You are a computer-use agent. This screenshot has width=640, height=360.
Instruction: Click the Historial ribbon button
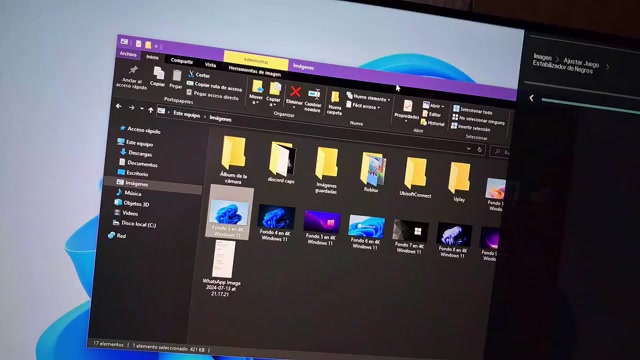click(x=433, y=123)
